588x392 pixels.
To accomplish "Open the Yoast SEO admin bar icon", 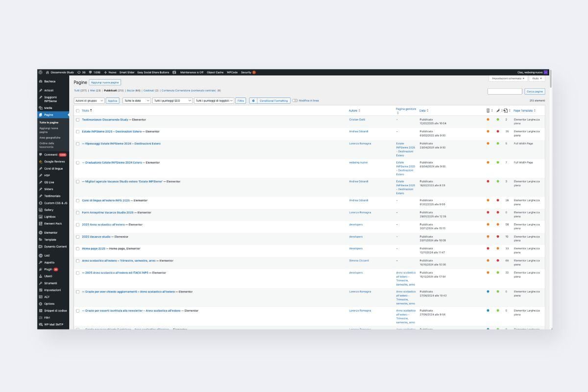I will [x=174, y=72].
